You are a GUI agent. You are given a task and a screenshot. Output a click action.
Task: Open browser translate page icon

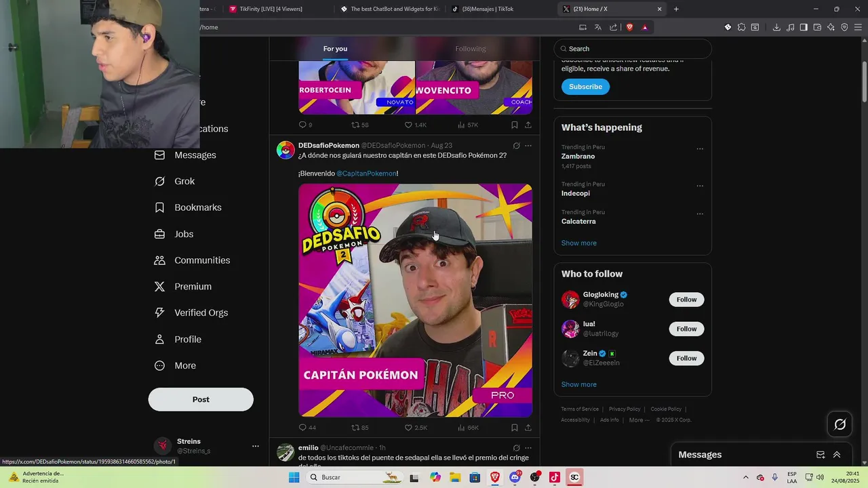click(x=598, y=27)
